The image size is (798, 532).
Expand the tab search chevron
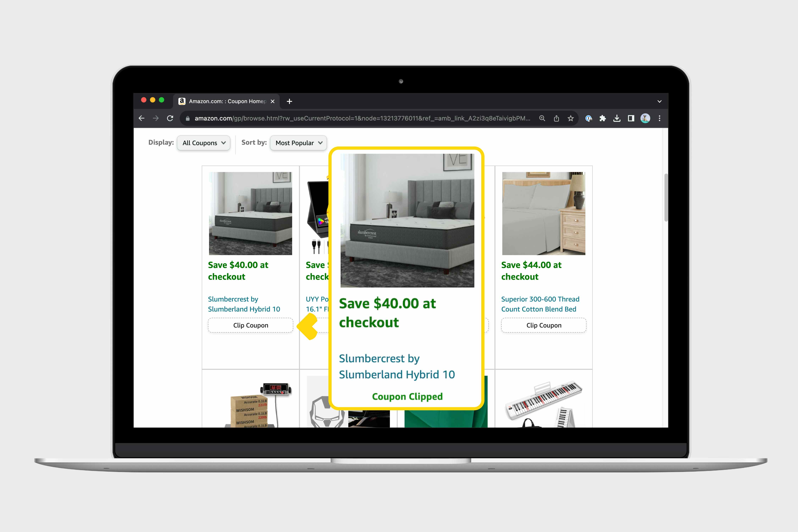[660, 101]
